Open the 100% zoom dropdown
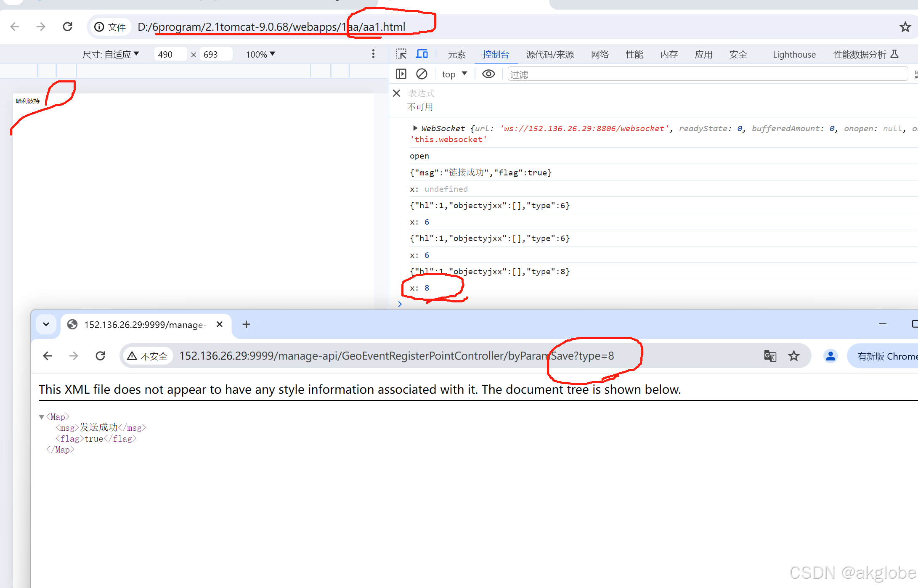This screenshot has height=588, width=918. (260, 54)
